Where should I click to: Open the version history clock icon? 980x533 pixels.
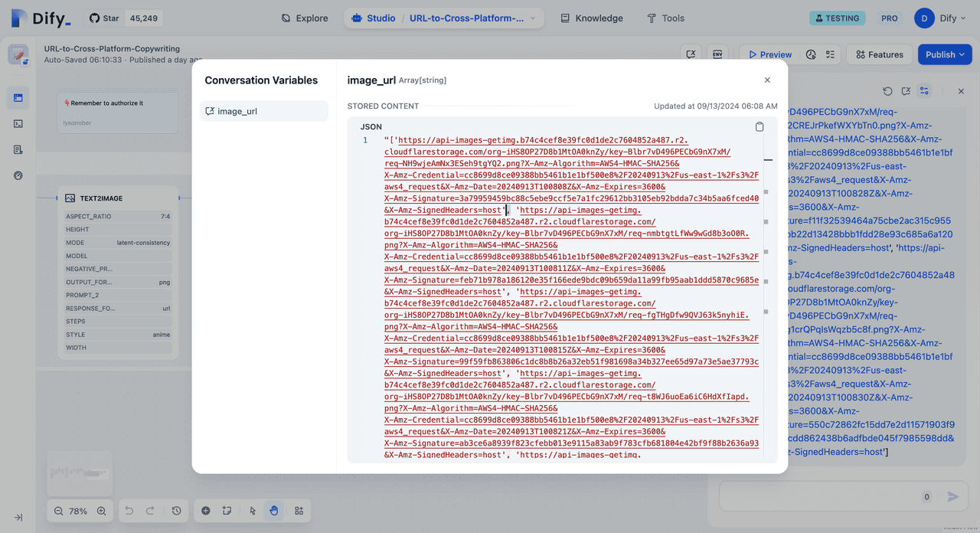177,511
